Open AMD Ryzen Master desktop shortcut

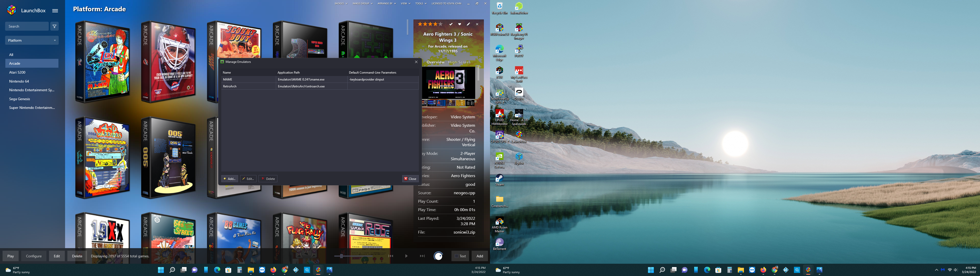click(499, 225)
